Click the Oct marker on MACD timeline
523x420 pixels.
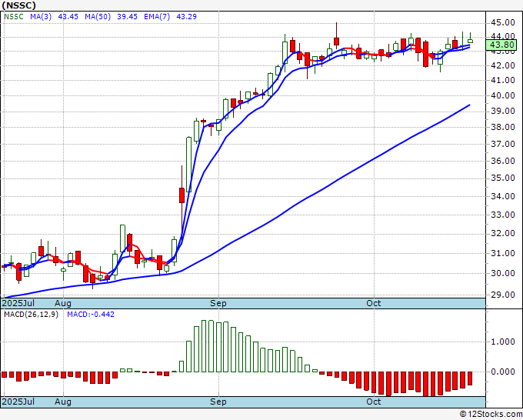[374, 402]
